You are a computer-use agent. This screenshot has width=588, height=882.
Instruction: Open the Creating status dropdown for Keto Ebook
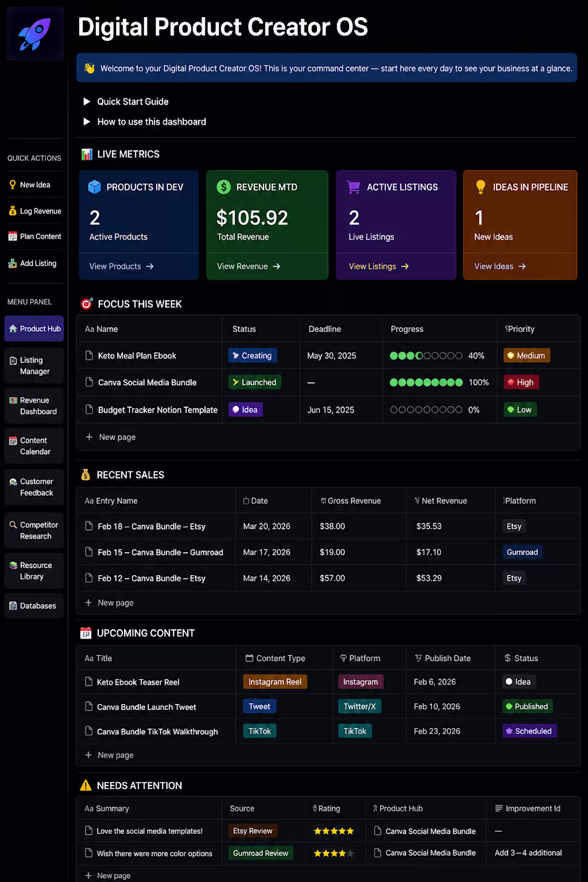(252, 355)
